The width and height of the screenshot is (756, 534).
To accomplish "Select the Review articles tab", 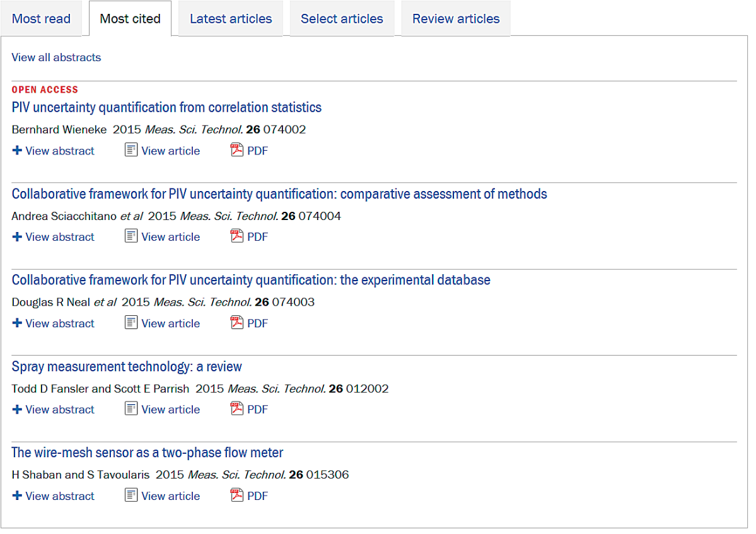I will pos(456,19).
